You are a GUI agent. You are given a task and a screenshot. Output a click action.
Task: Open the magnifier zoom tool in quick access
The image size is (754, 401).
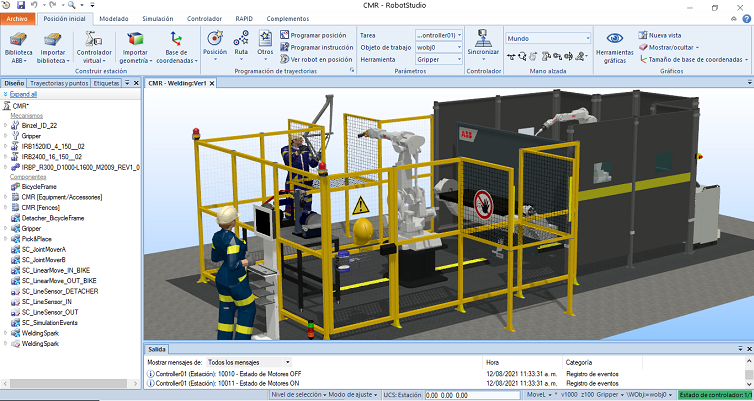tap(71, 5)
